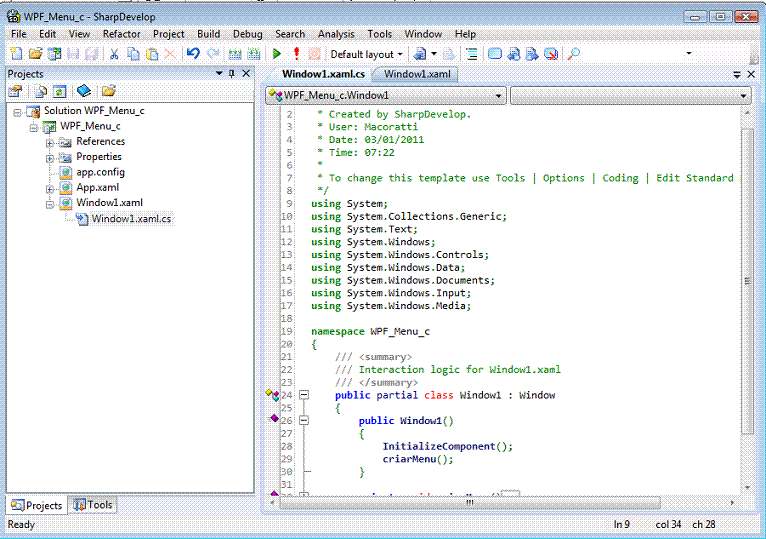Select Window1.xaml.cs in the project tree
Screen dimensions: 766x539
[x=131, y=218]
